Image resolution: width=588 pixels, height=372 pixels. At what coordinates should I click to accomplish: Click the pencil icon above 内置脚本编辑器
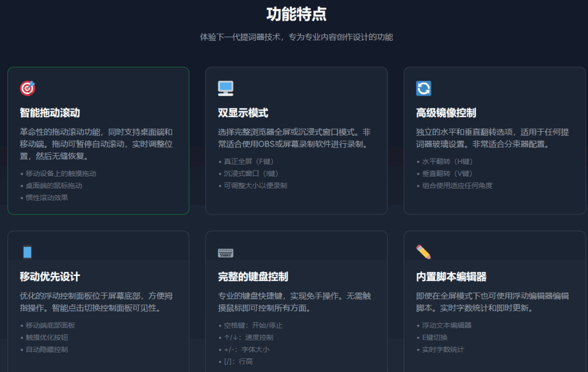(x=424, y=252)
